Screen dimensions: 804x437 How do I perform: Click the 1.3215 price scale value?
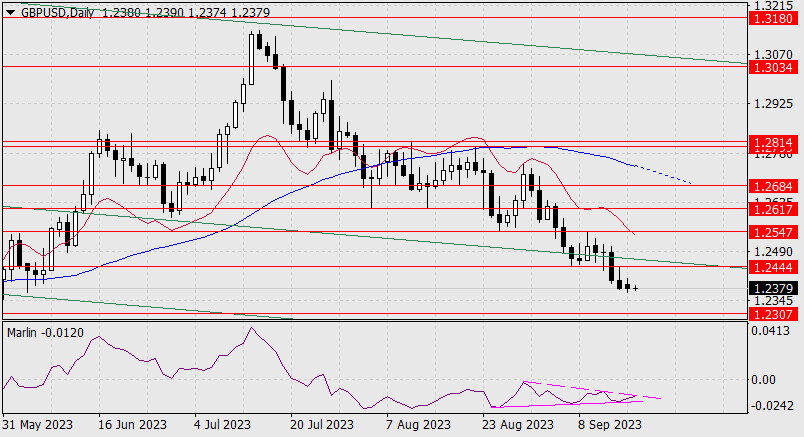tap(773, 6)
